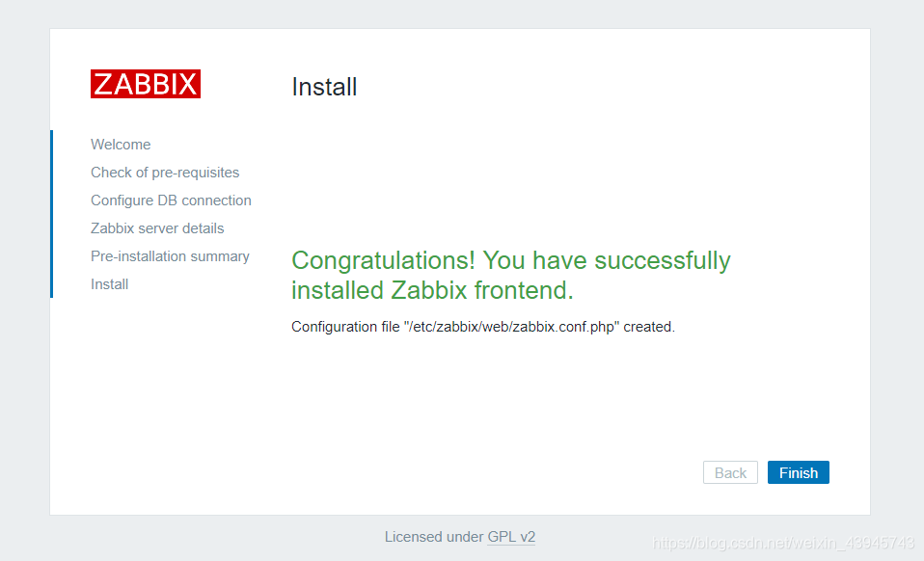Screen dimensions: 924x561
Task: Select Check of pre-requisites step
Action: 165,173
